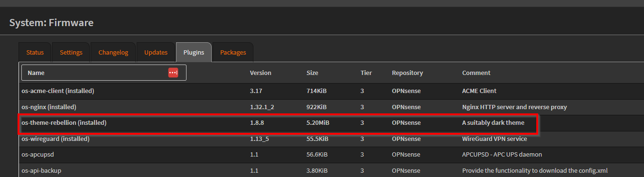Select the os-nginx (installed) plugin name
The width and height of the screenshot is (644, 177).
pyautogui.click(x=49, y=107)
